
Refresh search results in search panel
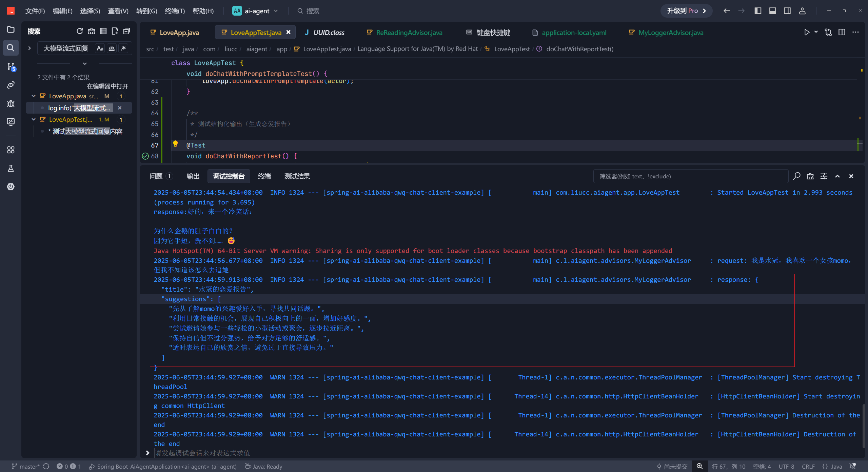(80, 31)
